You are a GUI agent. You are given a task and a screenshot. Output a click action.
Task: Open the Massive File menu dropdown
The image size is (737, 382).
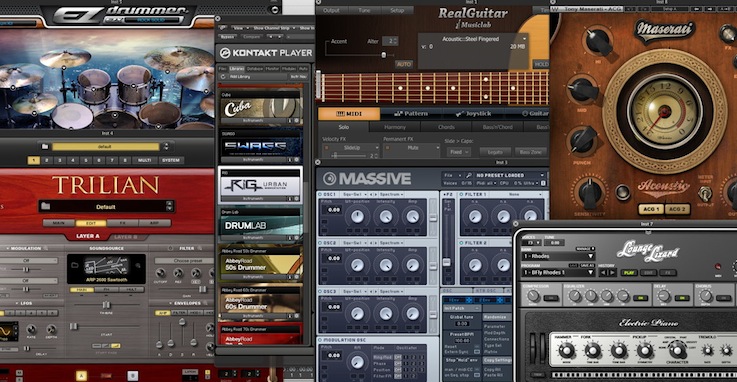click(x=452, y=175)
